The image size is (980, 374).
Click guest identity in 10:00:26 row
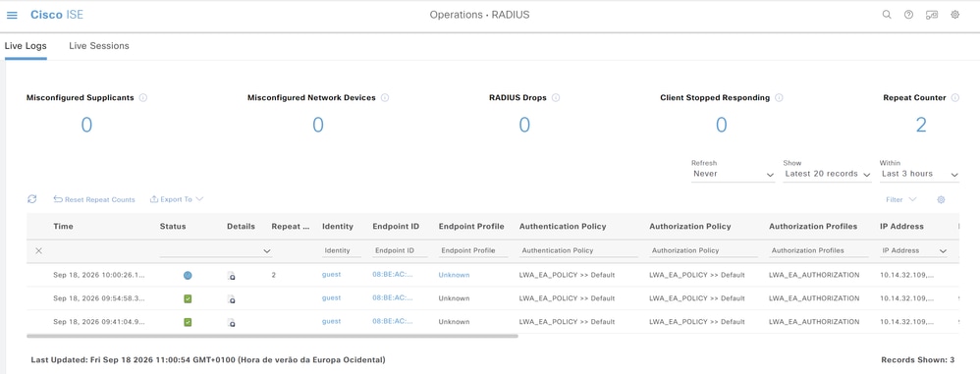331,275
